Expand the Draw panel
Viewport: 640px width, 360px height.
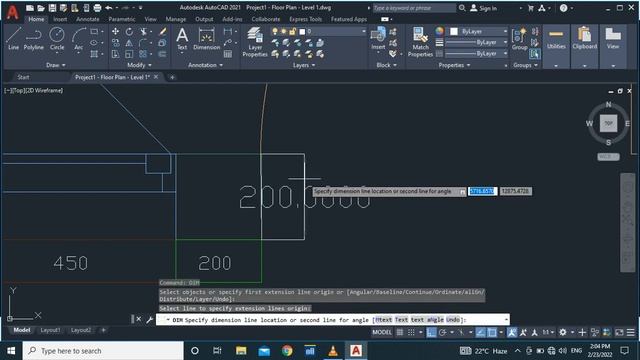tap(56, 65)
